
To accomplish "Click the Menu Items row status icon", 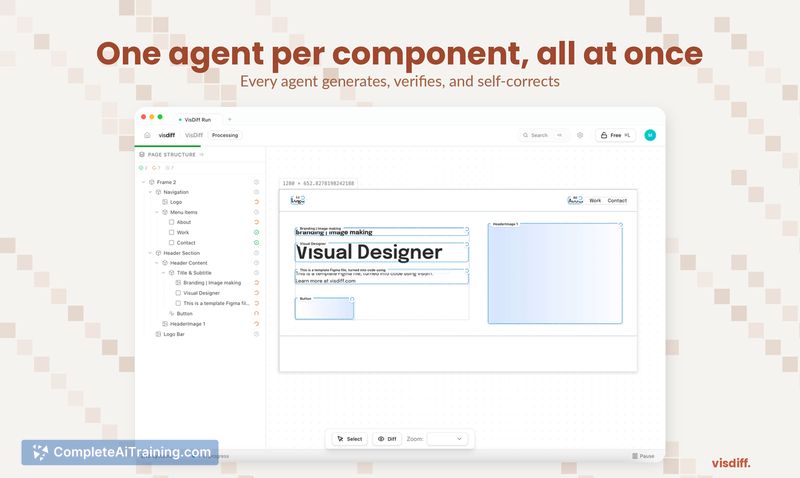I will coord(257,212).
